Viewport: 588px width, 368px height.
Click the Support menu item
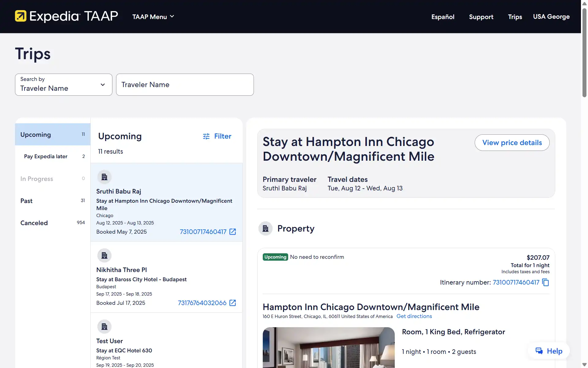tap(481, 16)
